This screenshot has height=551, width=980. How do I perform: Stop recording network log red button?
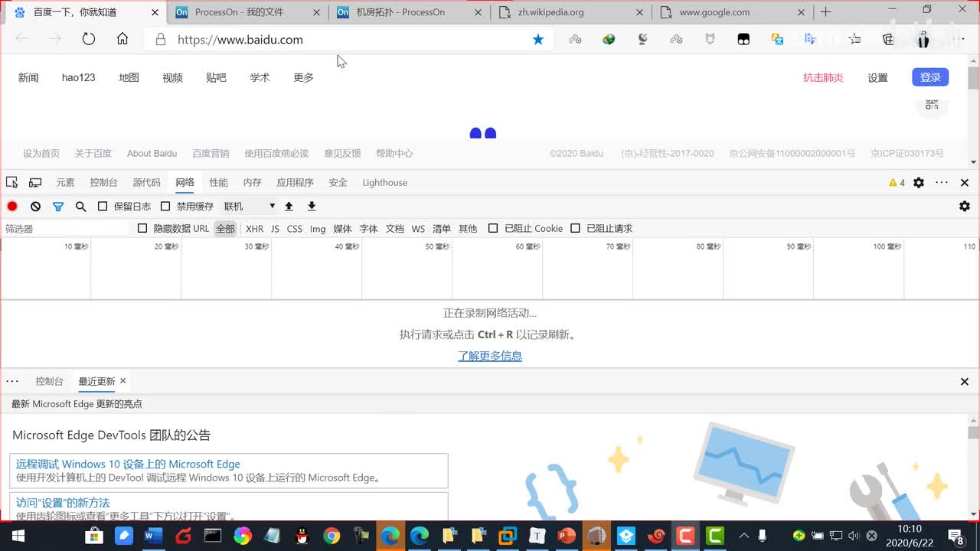click(12, 206)
